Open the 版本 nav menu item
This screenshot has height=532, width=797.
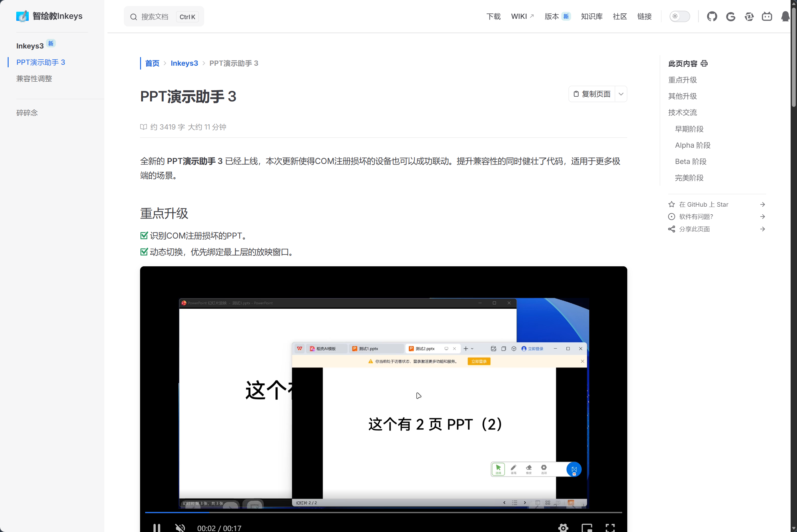coord(552,16)
